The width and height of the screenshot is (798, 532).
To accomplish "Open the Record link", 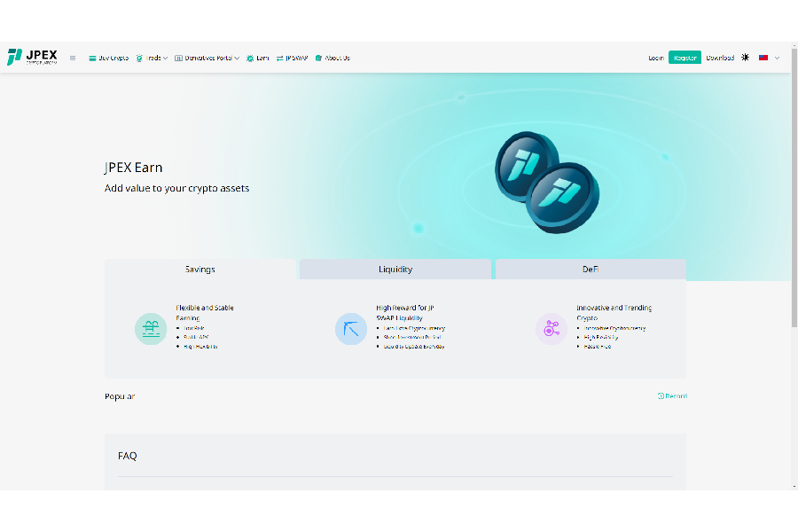I will click(672, 396).
